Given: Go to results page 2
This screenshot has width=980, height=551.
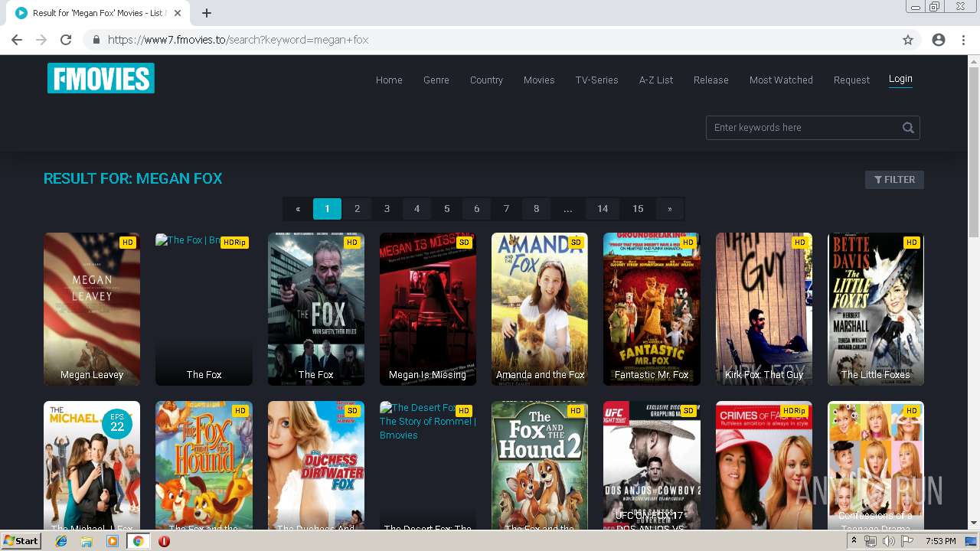Looking at the screenshot, I should [x=357, y=209].
